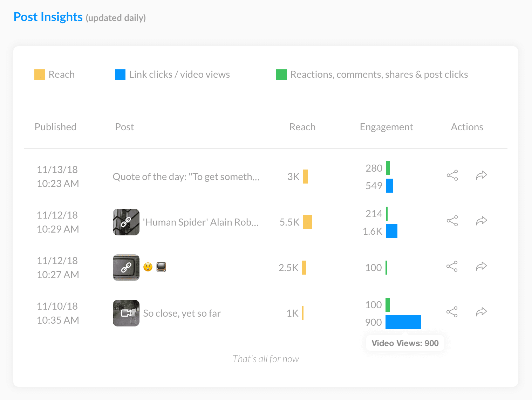532x400 pixels.
Task: Click the green Reactions legend swatch
Action: pyautogui.click(x=281, y=75)
